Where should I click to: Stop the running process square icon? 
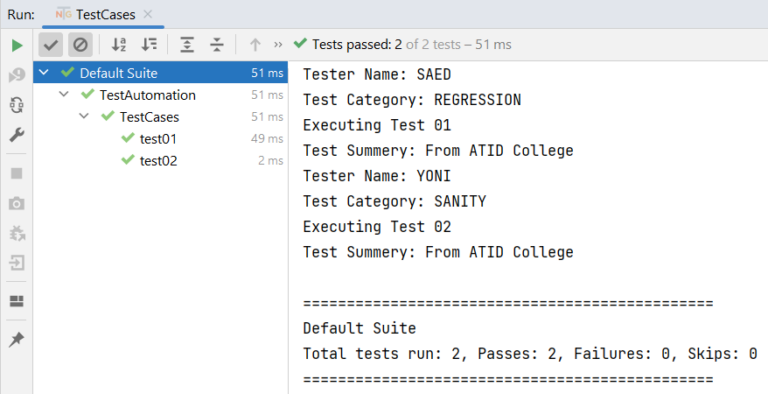pyautogui.click(x=17, y=173)
